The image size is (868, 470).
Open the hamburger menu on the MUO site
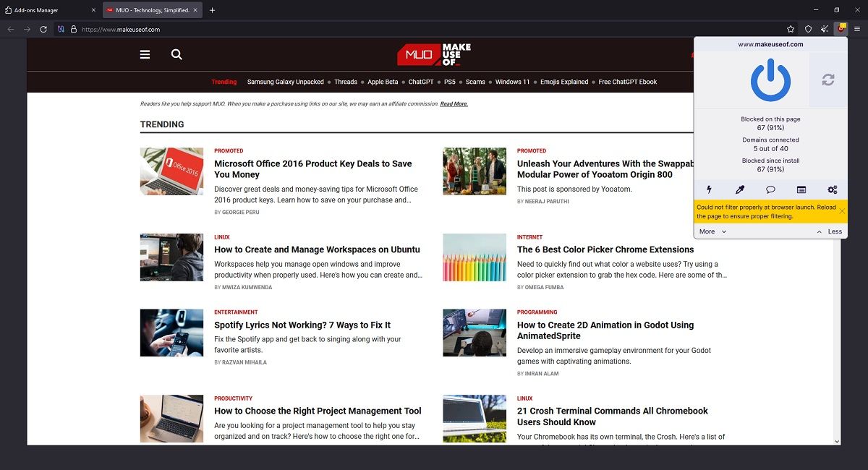[x=145, y=54]
